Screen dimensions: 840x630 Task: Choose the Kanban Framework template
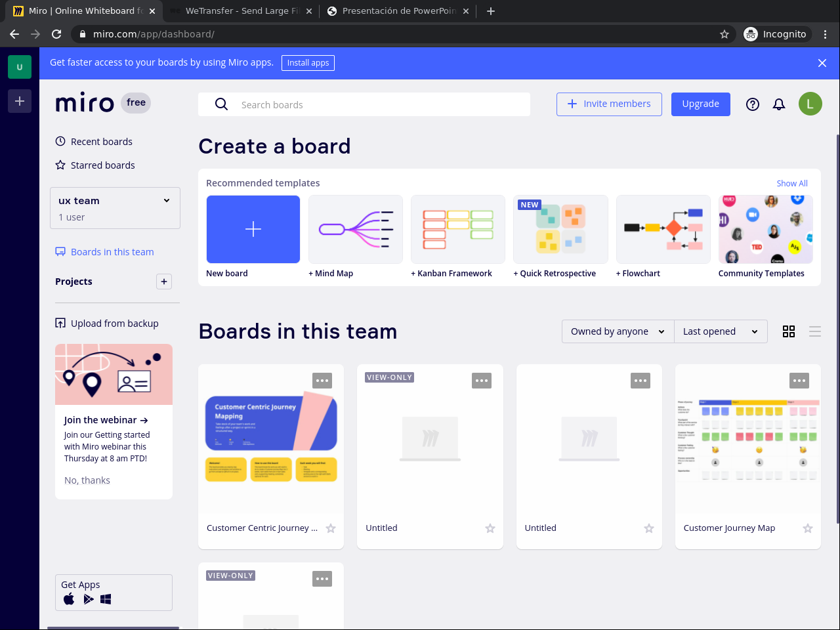click(x=458, y=229)
